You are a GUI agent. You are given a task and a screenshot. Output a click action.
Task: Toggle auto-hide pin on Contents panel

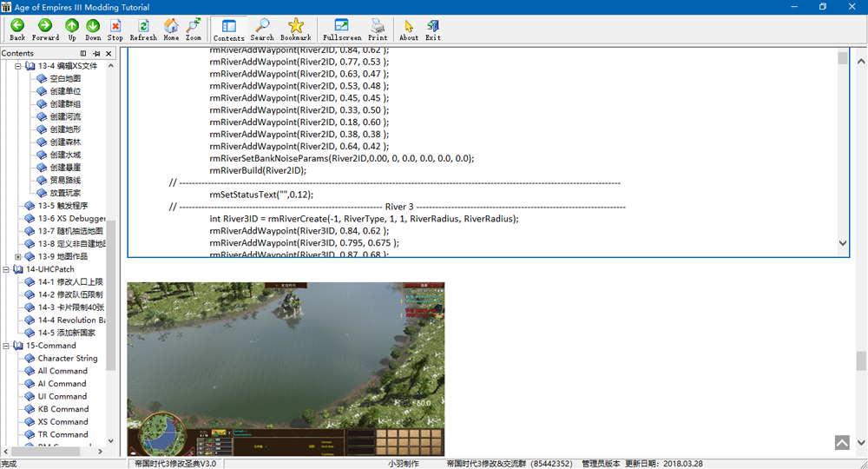coord(96,53)
